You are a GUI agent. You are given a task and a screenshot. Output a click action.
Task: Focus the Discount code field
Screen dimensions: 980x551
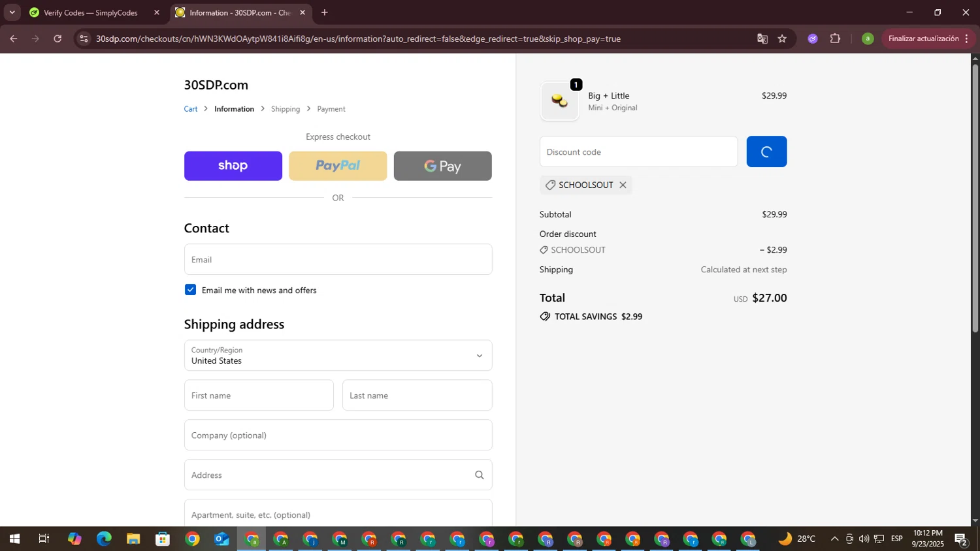638,151
